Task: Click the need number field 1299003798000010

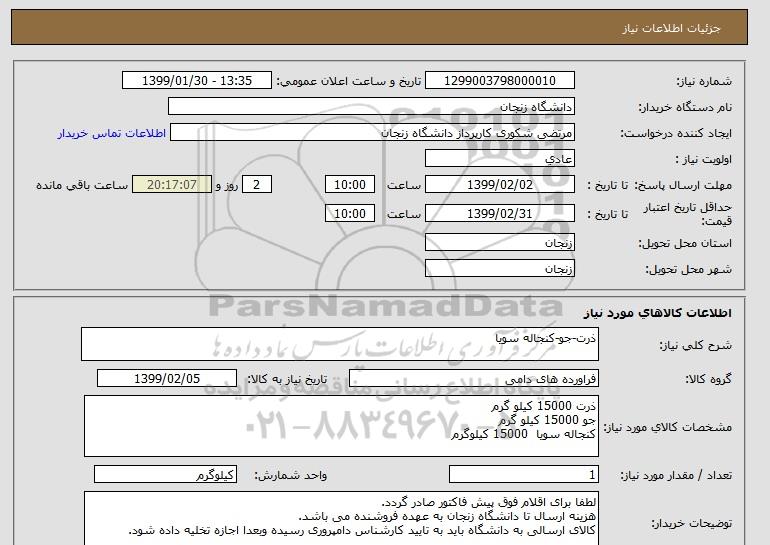Action: click(x=499, y=81)
